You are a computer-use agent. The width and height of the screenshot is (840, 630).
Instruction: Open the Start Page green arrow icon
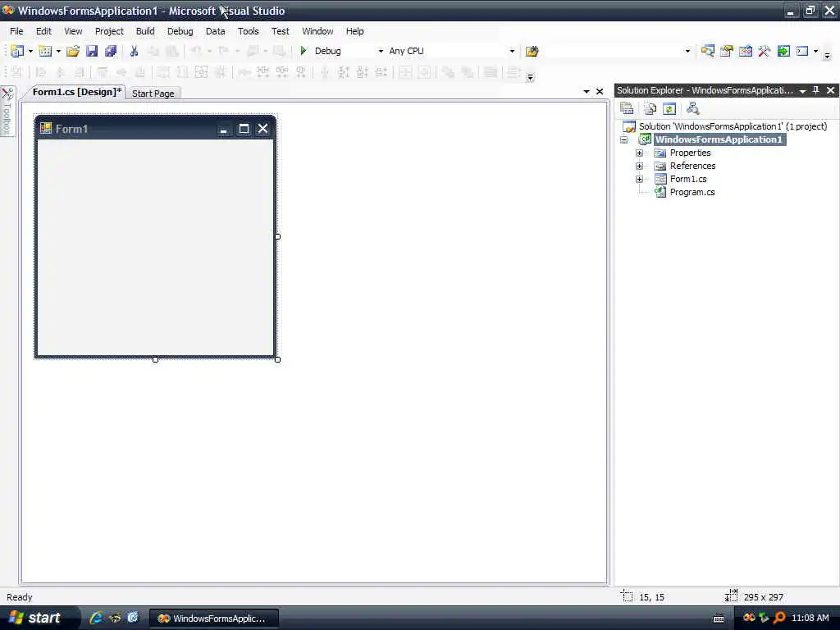pos(783,51)
